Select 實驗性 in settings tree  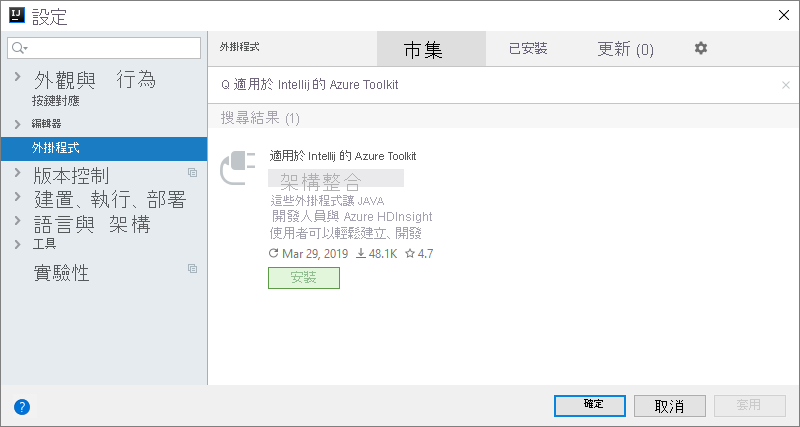pos(61,273)
